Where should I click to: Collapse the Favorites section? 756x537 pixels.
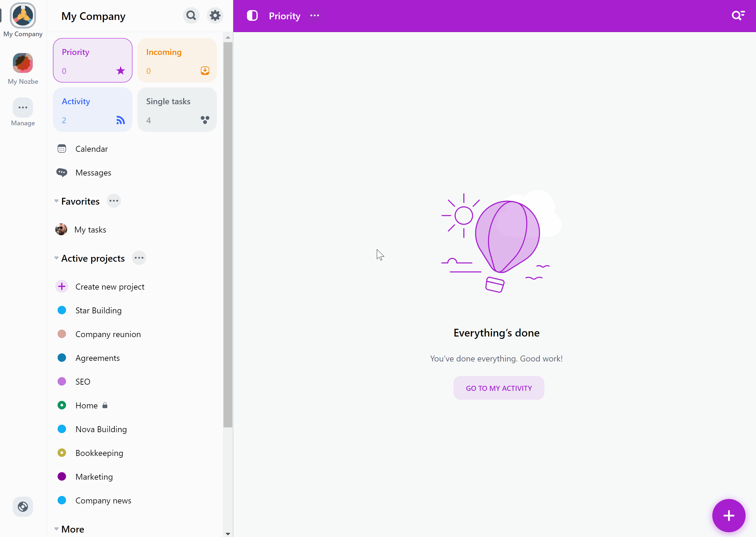click(x=56, y=201)
